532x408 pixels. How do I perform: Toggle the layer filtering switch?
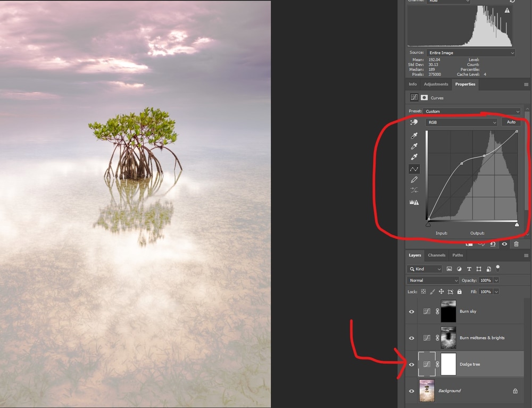[498, 268]
